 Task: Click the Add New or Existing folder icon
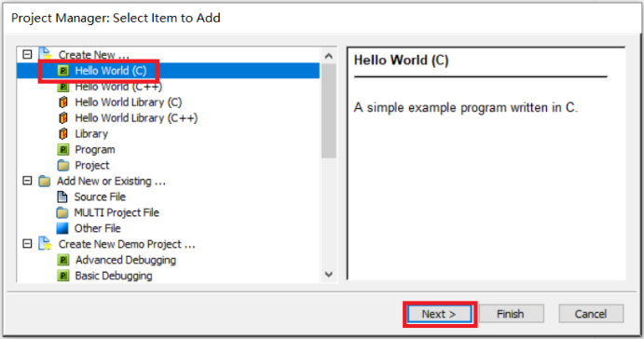pos(45,181)
